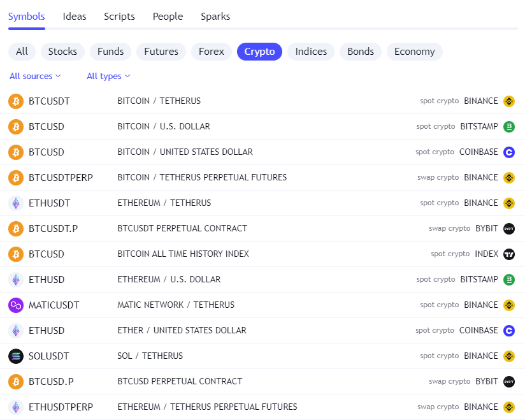Filter results by Bonds

click(361, 52)
